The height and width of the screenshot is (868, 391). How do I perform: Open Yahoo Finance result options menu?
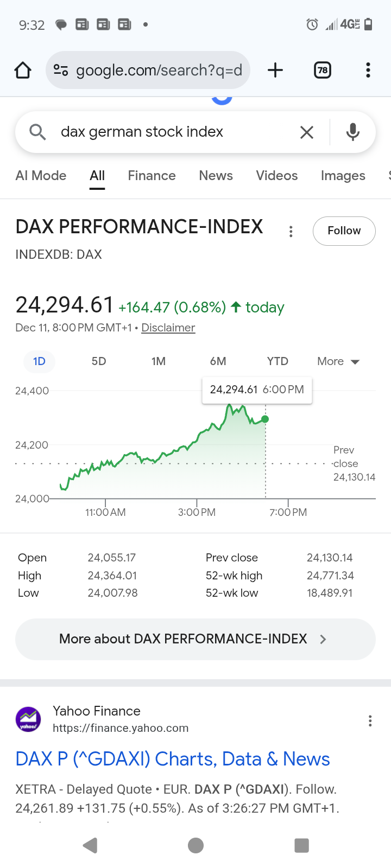point(370,721)
